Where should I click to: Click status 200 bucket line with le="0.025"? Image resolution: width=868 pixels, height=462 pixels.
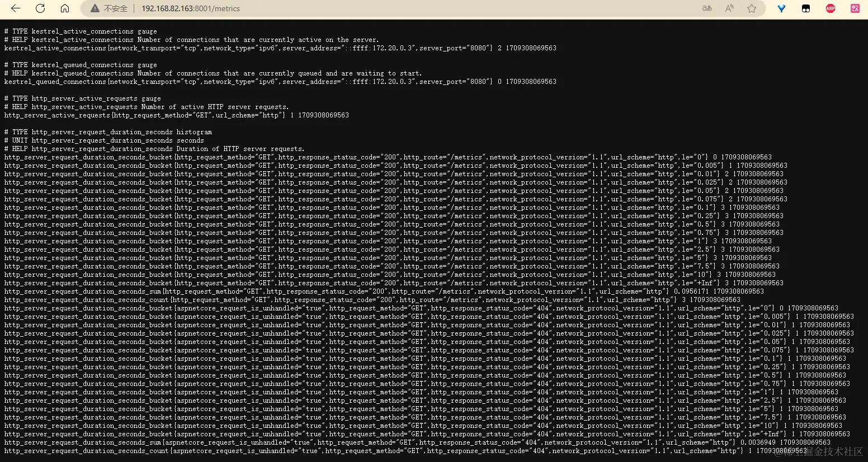click(x=395, y=182)
